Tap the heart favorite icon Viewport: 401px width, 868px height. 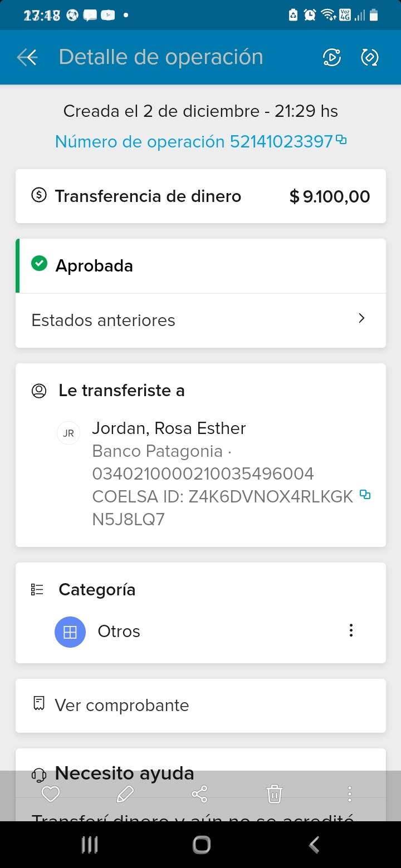[51, 794]
